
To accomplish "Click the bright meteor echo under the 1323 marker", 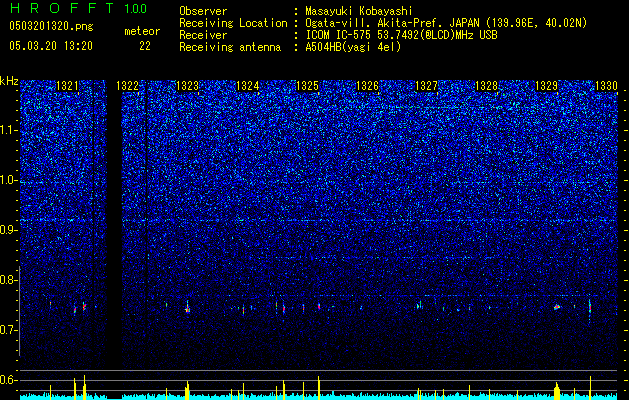I will point(187,308).
